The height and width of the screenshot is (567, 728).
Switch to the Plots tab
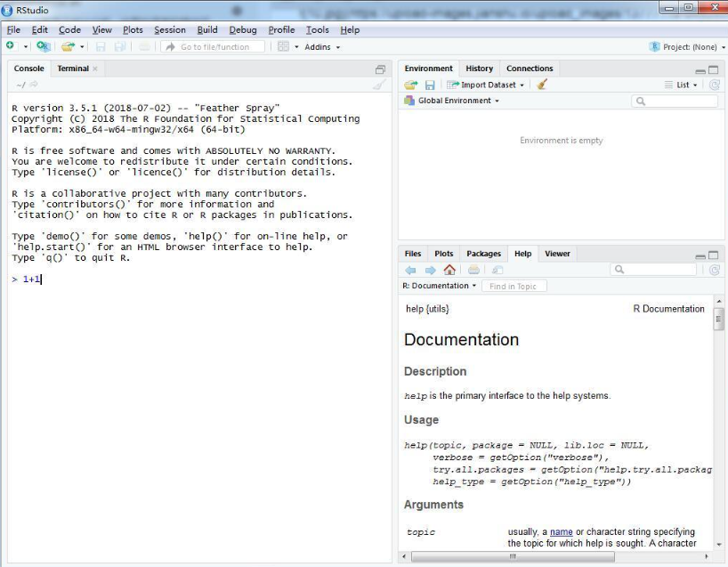(443, 254)
